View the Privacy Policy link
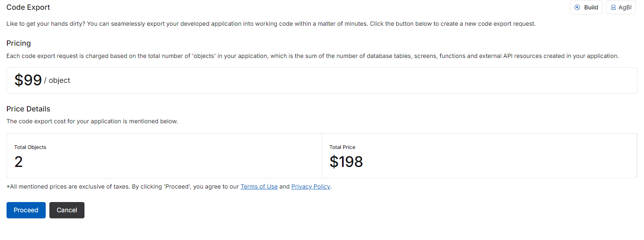Image resolution: width=644 pixels, height=240 pixels. [x=311, y=187]
